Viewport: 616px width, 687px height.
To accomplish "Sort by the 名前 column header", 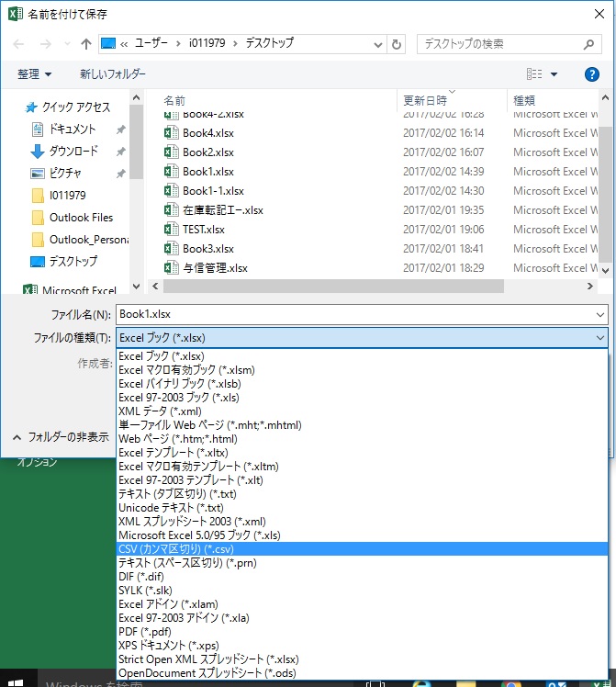I will 174,101.
